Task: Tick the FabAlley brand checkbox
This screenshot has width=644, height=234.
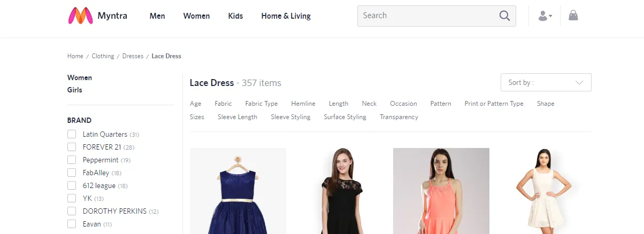Action: 72,173
